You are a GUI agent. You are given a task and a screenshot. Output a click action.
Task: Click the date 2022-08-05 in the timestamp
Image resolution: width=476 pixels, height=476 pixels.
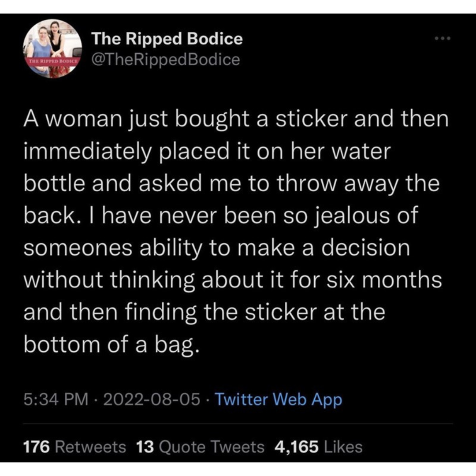[150, 400]
